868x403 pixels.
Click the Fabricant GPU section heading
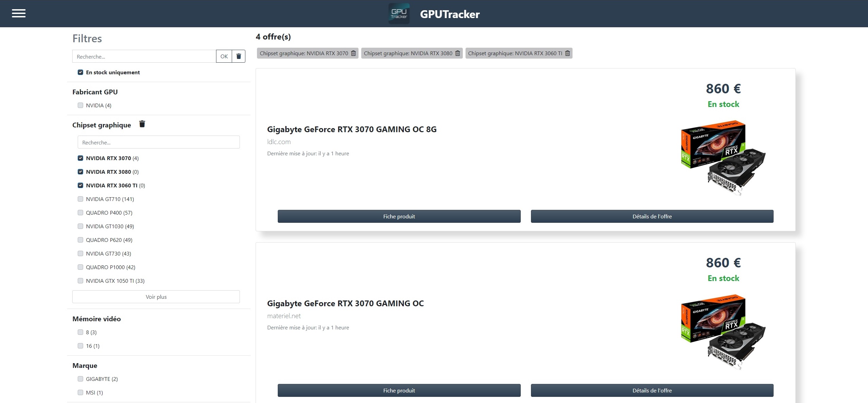[95, 92]
